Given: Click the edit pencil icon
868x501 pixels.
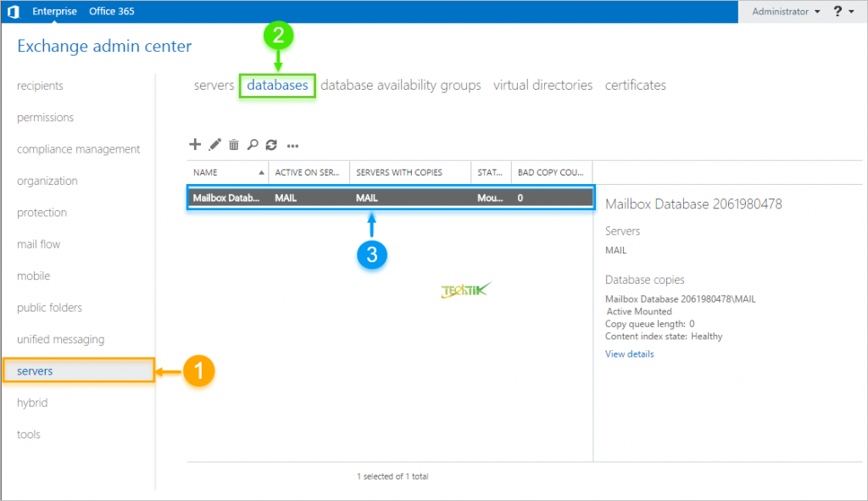Looking at the screenshot, I should click(214, 145).
